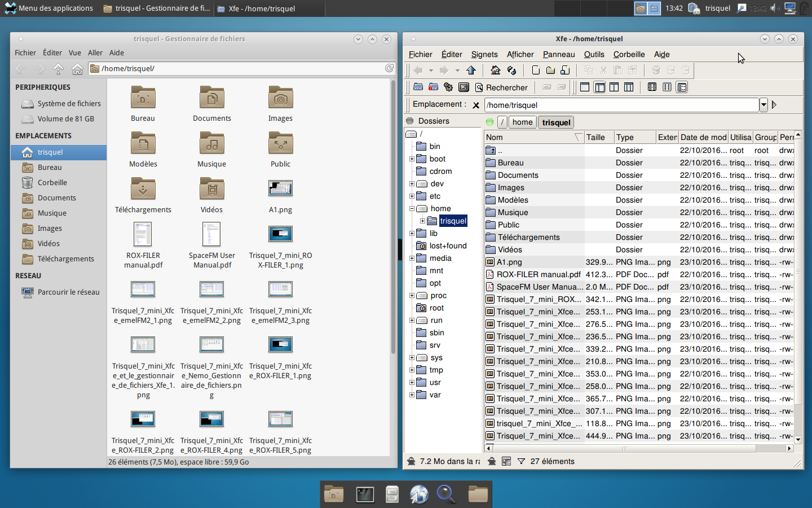Select A1.png thumbnail in Thunar
This screenshot has height=508, width=812.
click(280, 189)
